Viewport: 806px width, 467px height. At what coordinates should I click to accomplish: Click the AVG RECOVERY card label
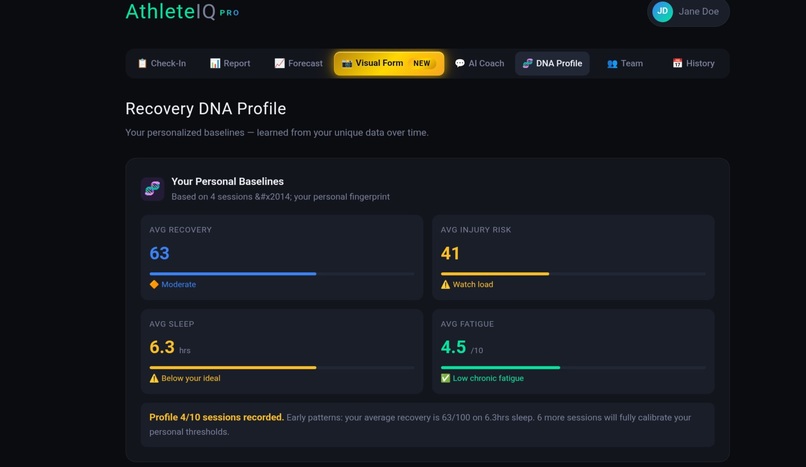[180, 230]
